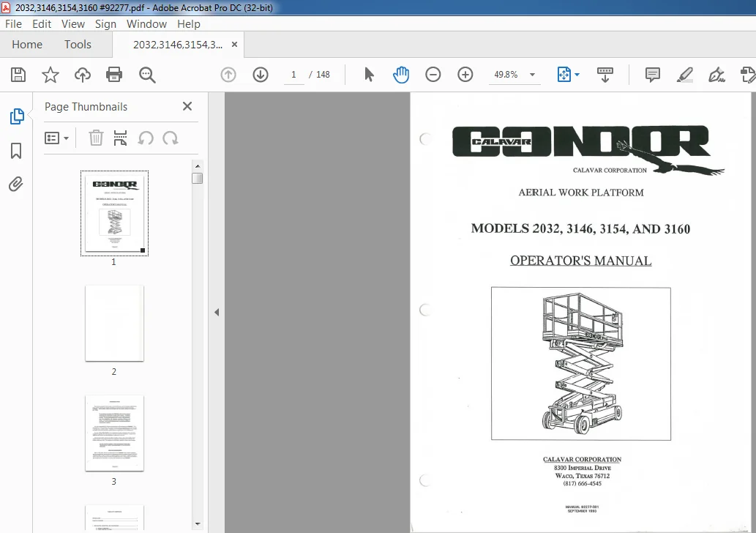The height and width of the screenshot is (533, 756).
Task: Select page 2 thumbnail
Action: (x=114, y=323)
